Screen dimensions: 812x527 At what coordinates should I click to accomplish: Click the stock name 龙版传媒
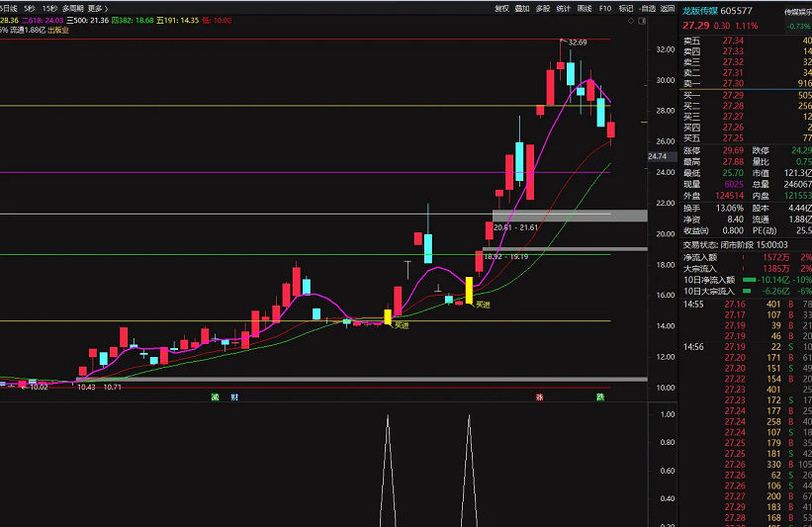pyautogui.click(x=699, y=10)
